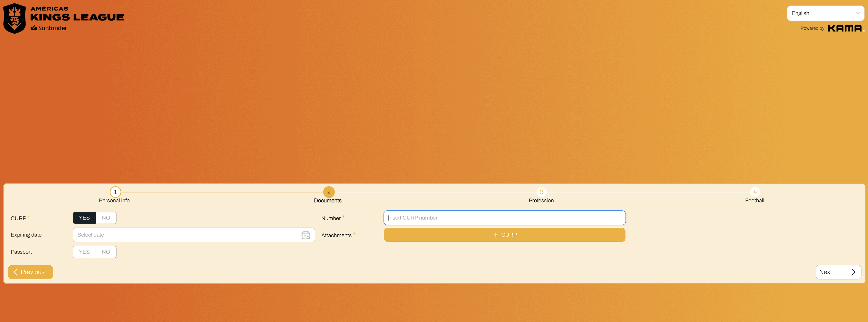868x322 pixels.
Task: Click the Kings League crest logo
Action: (x=15, y=18)
